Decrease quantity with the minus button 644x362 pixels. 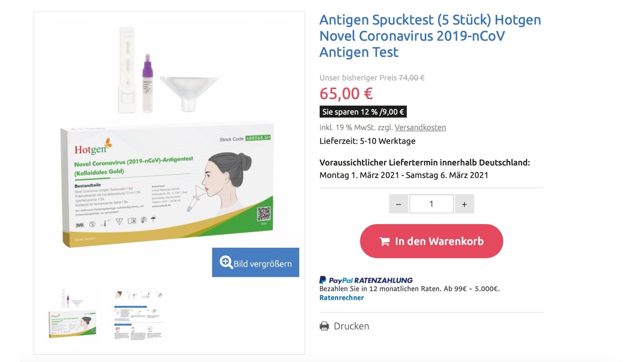pos(398,204)
